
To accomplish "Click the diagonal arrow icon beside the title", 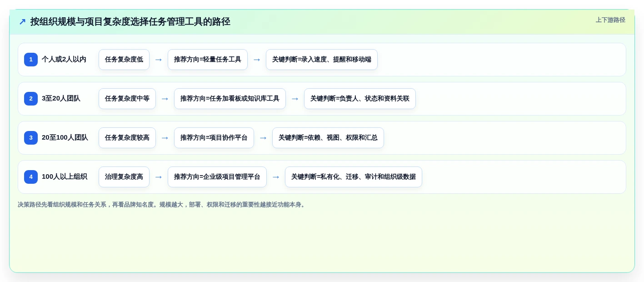I will click(x=22, y=22).
